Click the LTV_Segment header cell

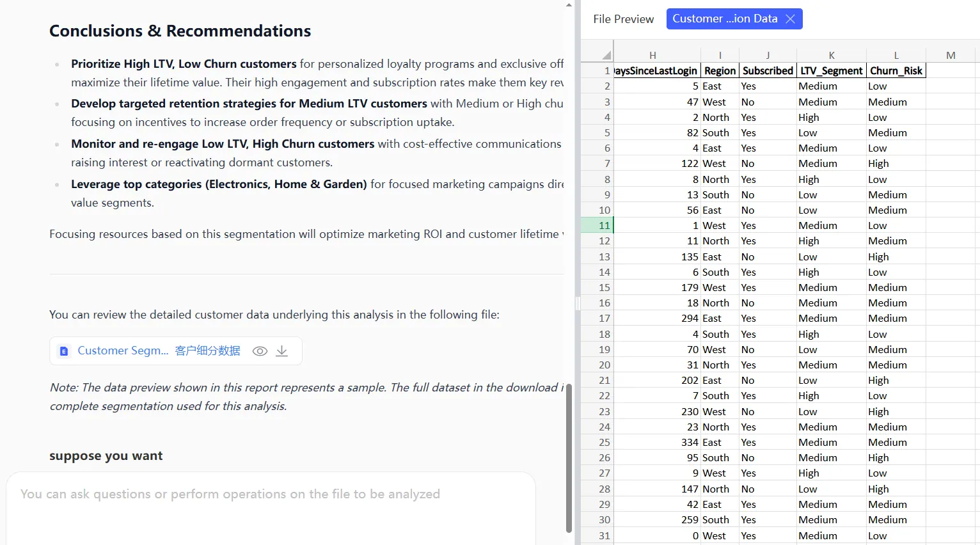(831, 71)
